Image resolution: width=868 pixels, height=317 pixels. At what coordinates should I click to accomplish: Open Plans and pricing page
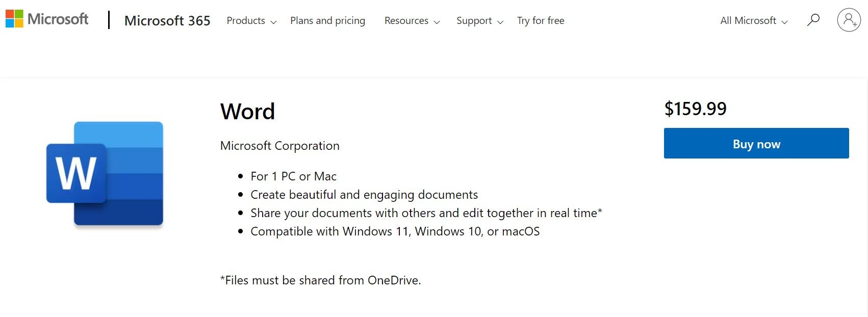(x=327, y=21)
